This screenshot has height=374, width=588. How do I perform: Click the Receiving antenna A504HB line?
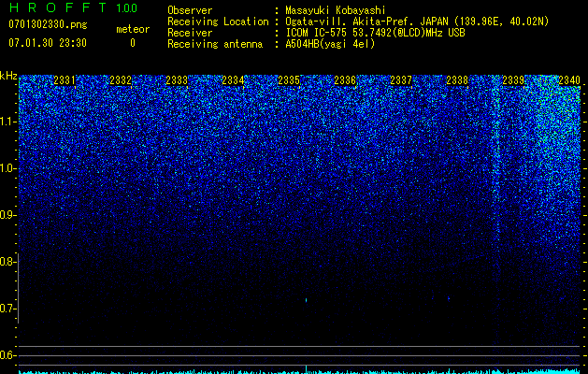271,44
